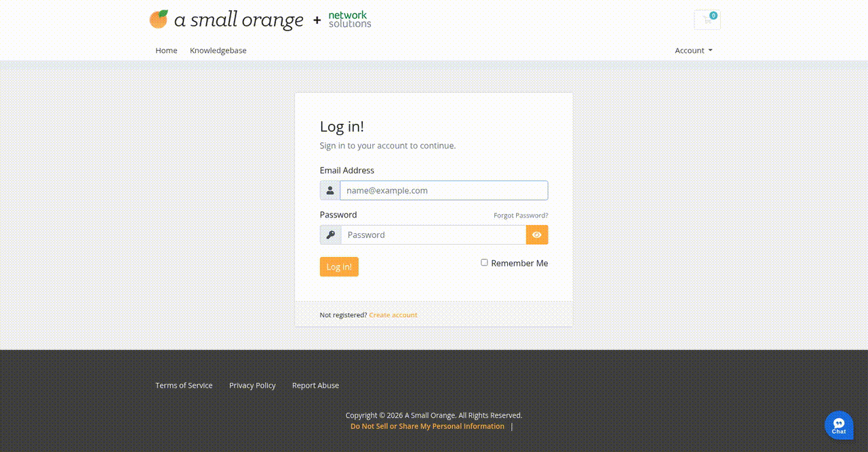The image size is (868, 452).
Task: Open the live Chat bubble
Action: tap(839, 425)
